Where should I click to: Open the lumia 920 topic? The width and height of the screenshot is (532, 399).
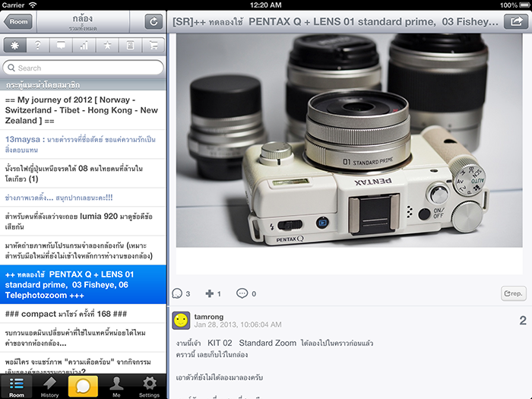point(83,221)
